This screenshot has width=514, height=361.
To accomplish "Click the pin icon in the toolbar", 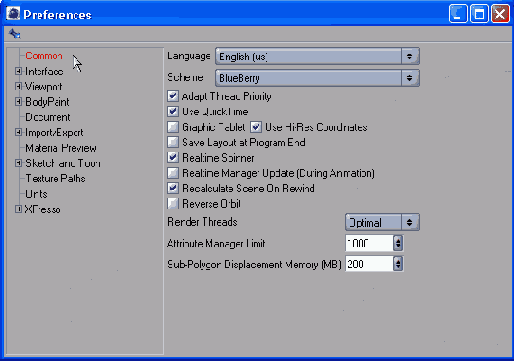I will 14,34.
